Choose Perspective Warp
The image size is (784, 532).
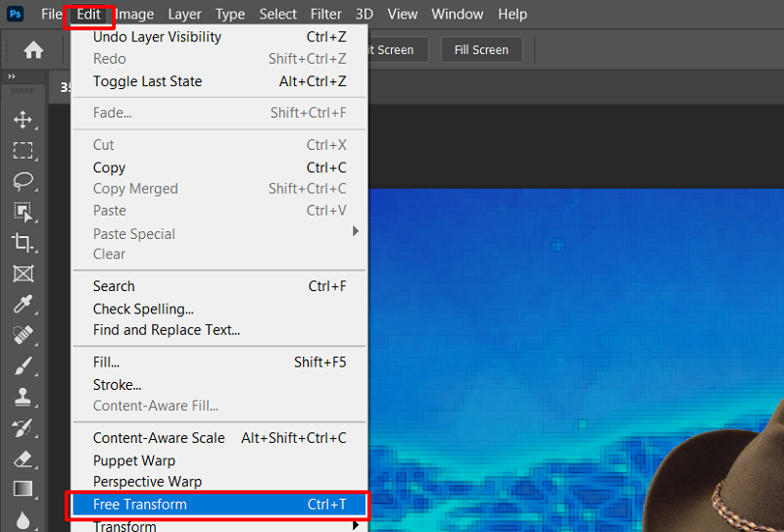[220, 482]
